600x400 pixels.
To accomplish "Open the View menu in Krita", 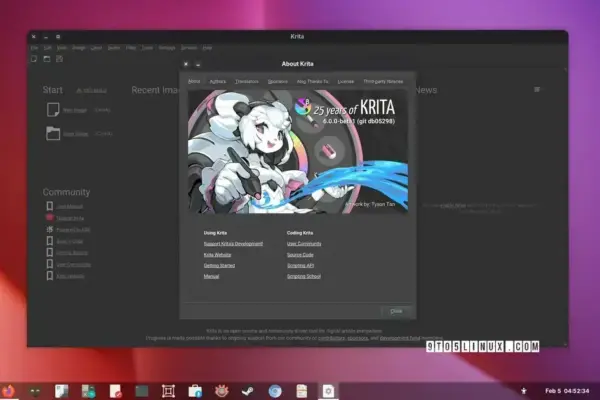I will (62, 48).
